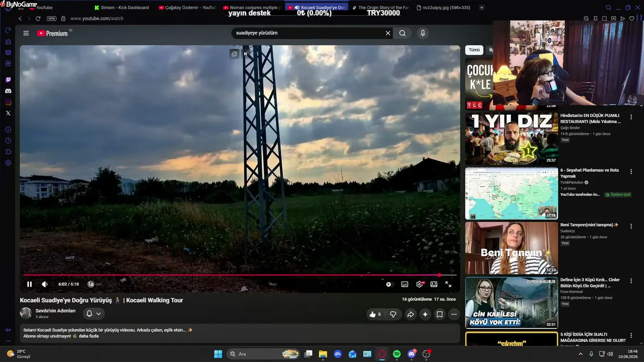Turn on subtitles in the player
This screenshot has width=644, height=362.
coord(405,284)
